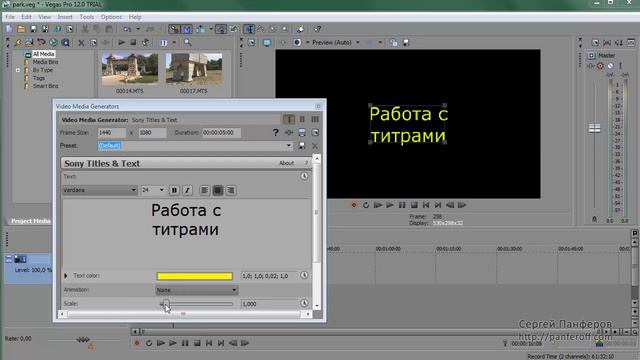
Task: Click the Text animation clock icon
Action: [304, 176]
